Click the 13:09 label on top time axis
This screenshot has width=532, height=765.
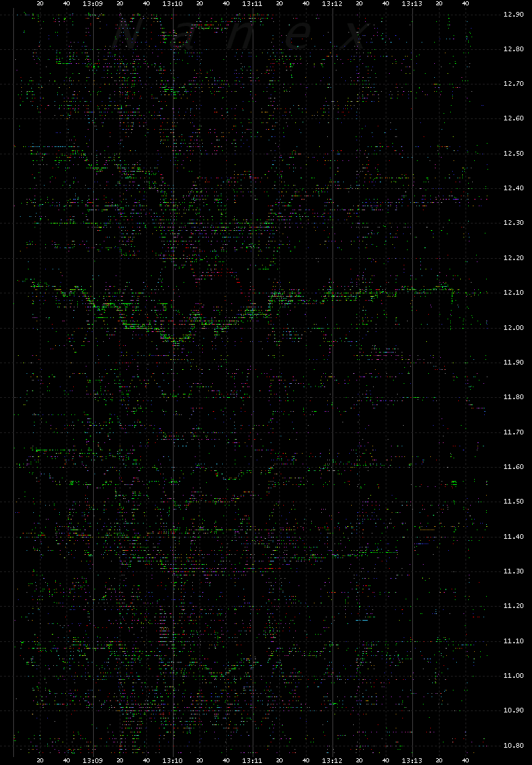click(x=92, y=3)
